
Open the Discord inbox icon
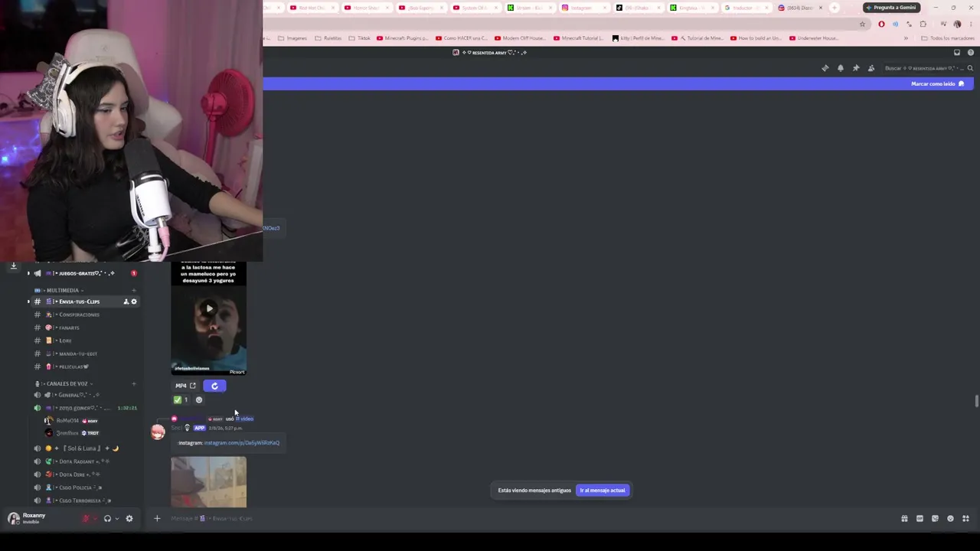[957, 53]
